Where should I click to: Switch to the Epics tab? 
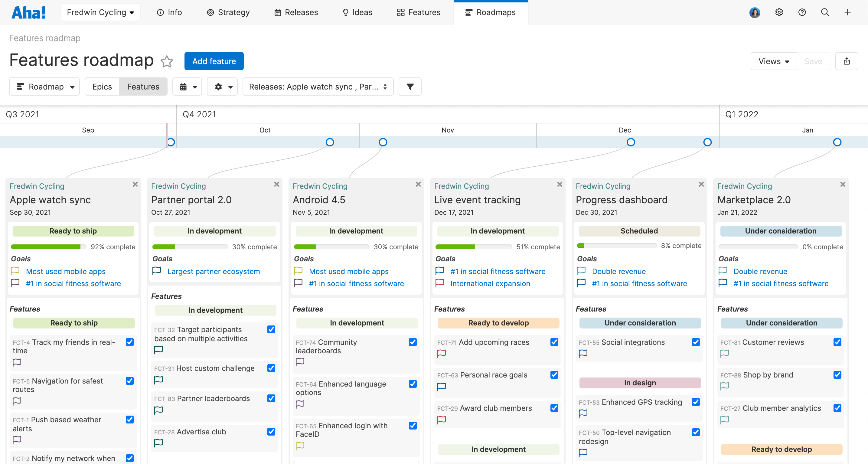click(x=102, y=87)
